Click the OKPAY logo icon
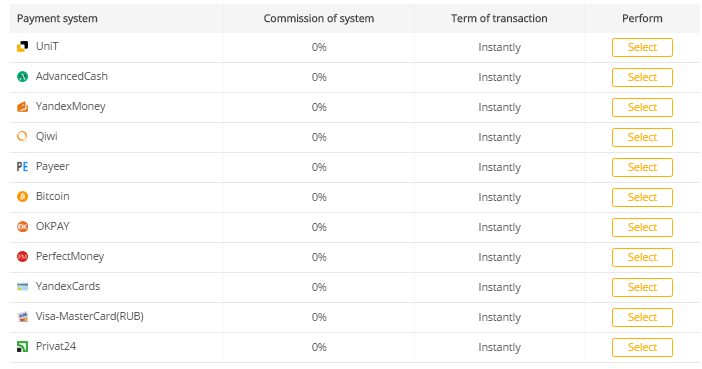Image resolution: width=702 pixels, height=369 pixels. click(22, 227)
